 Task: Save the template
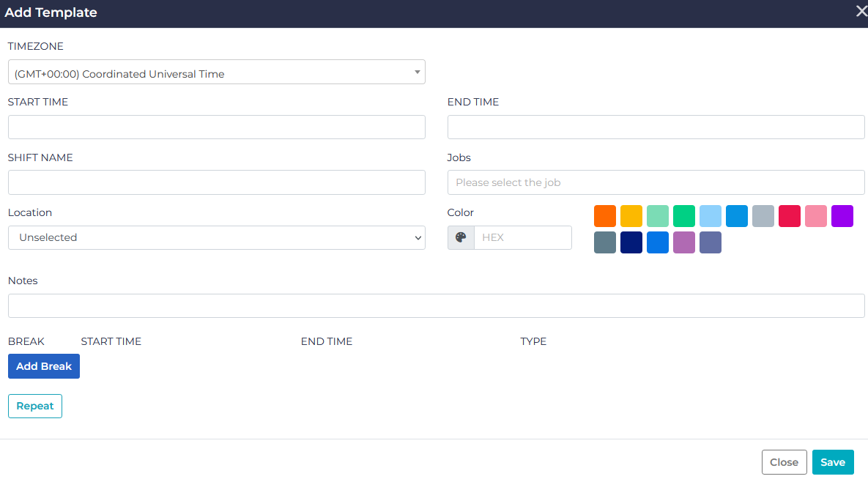[833, 462]
